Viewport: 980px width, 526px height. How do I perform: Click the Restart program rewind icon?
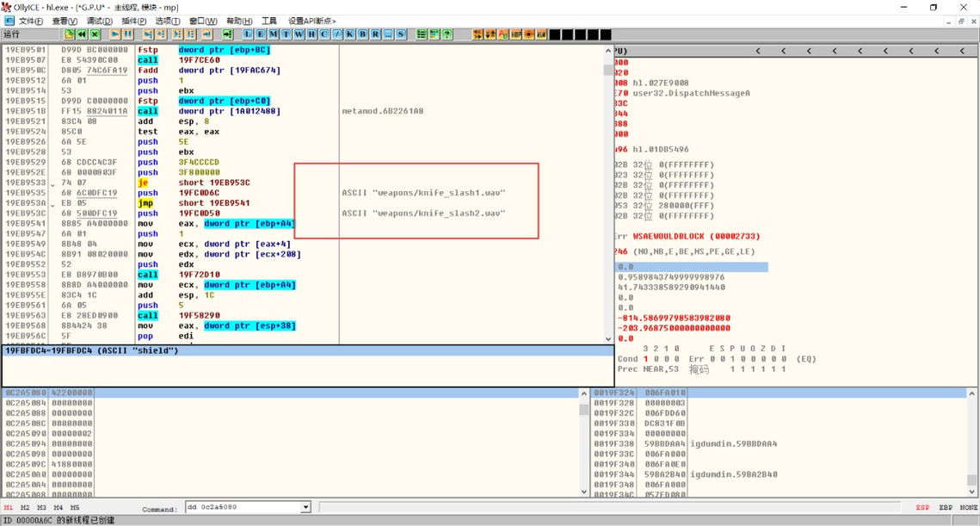tap(82, 34)
